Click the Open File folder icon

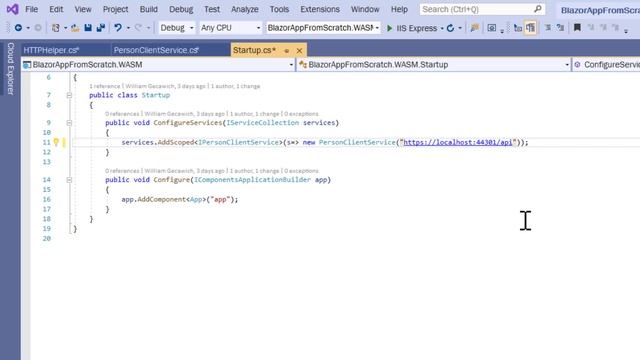pos(75,28)
